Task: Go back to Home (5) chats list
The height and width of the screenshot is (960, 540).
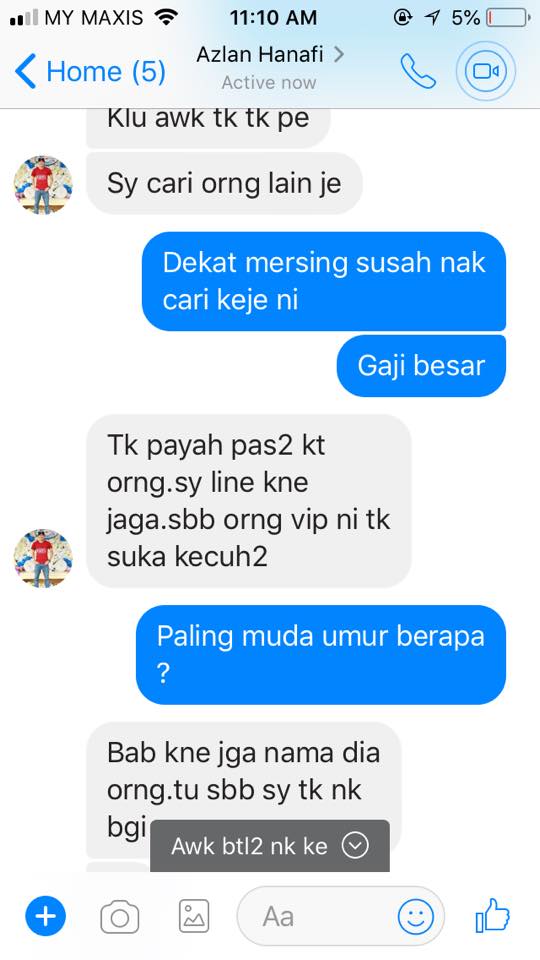Action: (x=90, y=71)
